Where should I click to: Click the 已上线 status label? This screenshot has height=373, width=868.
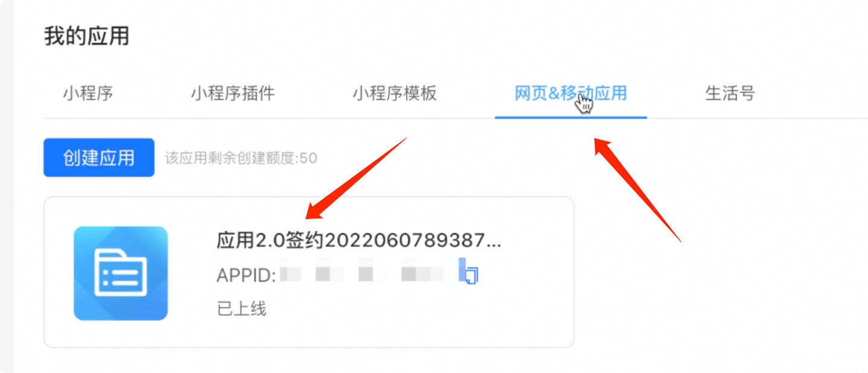click(x=241, y=309)
